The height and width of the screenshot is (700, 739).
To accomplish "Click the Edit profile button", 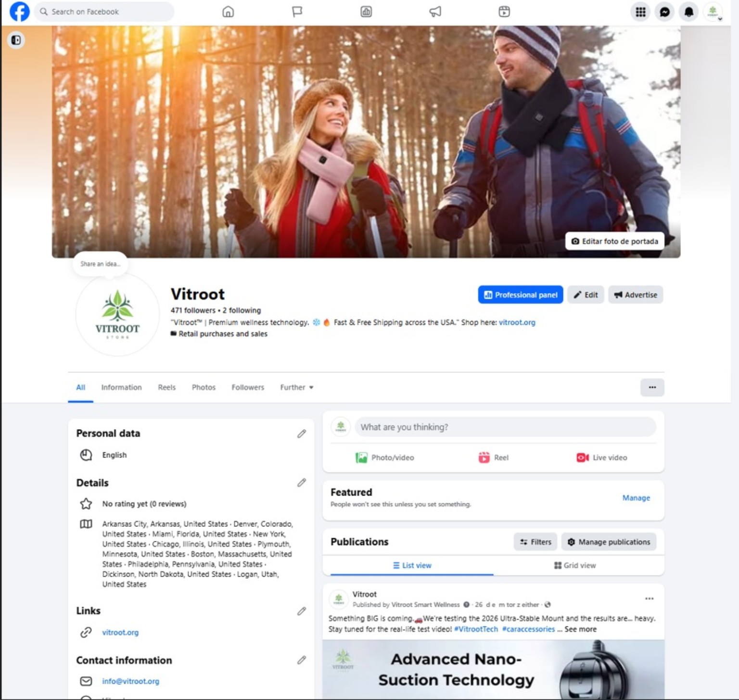I will (586, 295).
